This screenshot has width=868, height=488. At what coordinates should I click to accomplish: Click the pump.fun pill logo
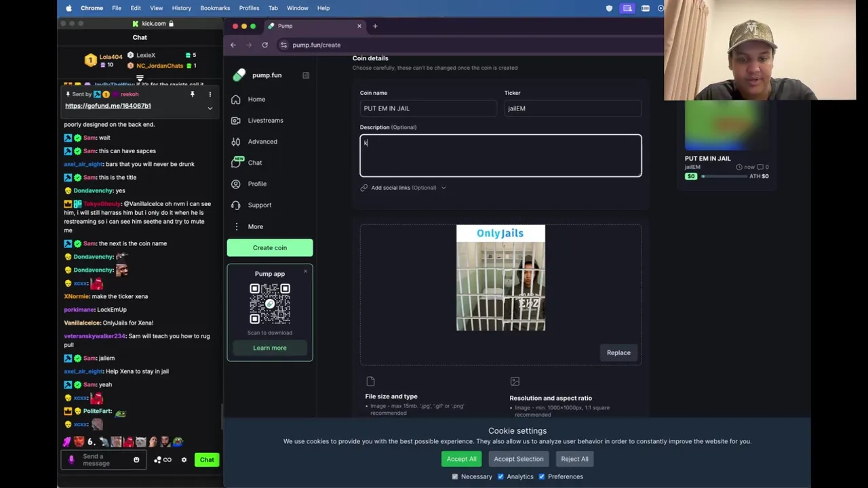click(239, 75)
